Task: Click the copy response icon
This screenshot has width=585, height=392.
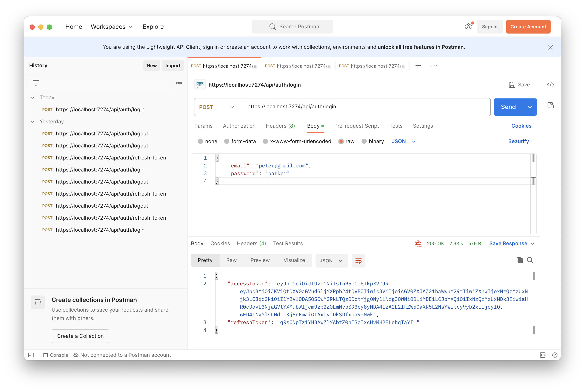Action: [x=519, y=260]
